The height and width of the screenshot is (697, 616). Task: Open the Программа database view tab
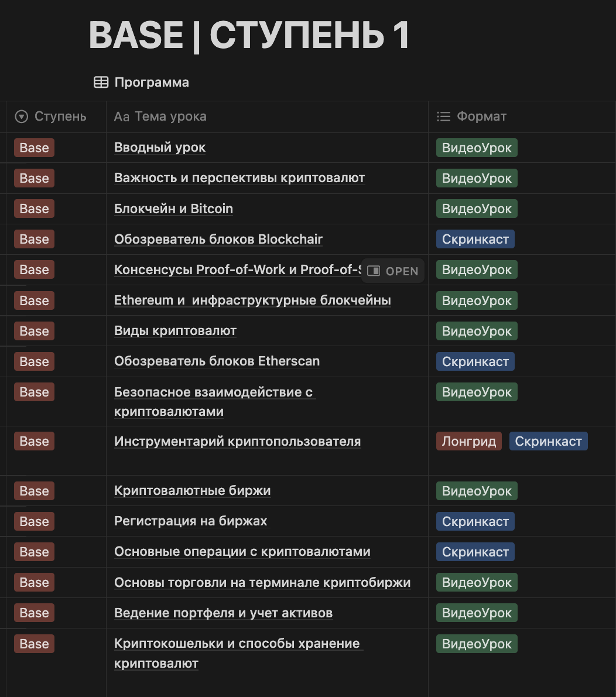151,83
